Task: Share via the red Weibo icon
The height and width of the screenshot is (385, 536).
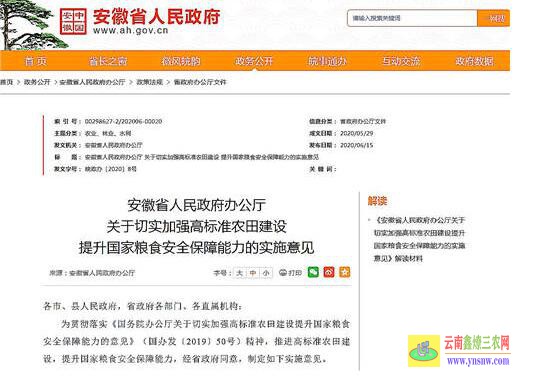Action: pyautogui.click(x=329, y=272)
